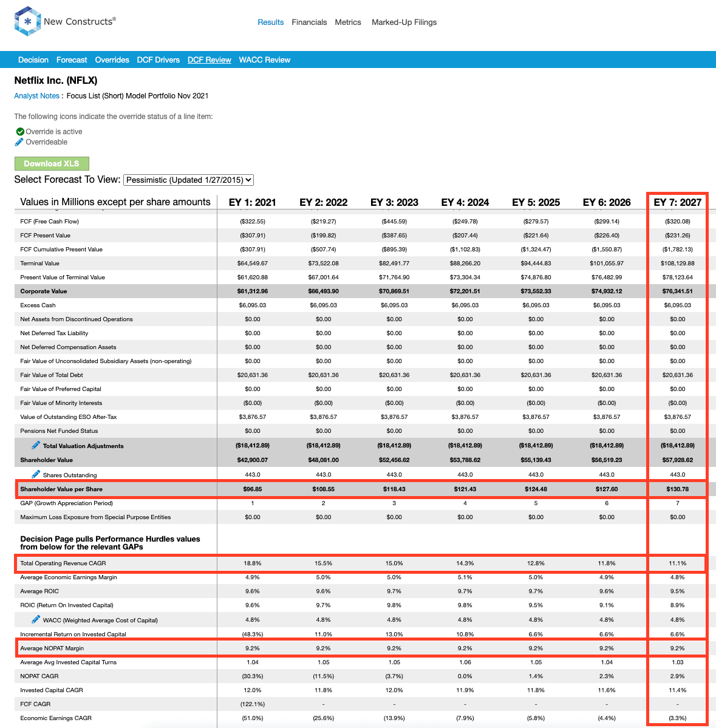
Task: Click the Overrideable pencil legend icon
Action: coord(19,142)
